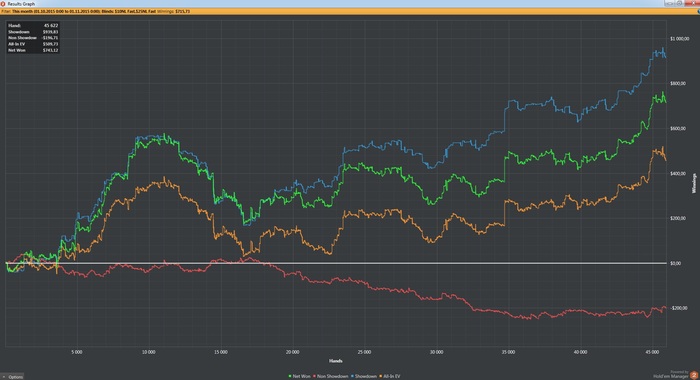Maximize the Results Graph window
The image size is (700, 380).
pyautogui.click(x=679, y=3)
